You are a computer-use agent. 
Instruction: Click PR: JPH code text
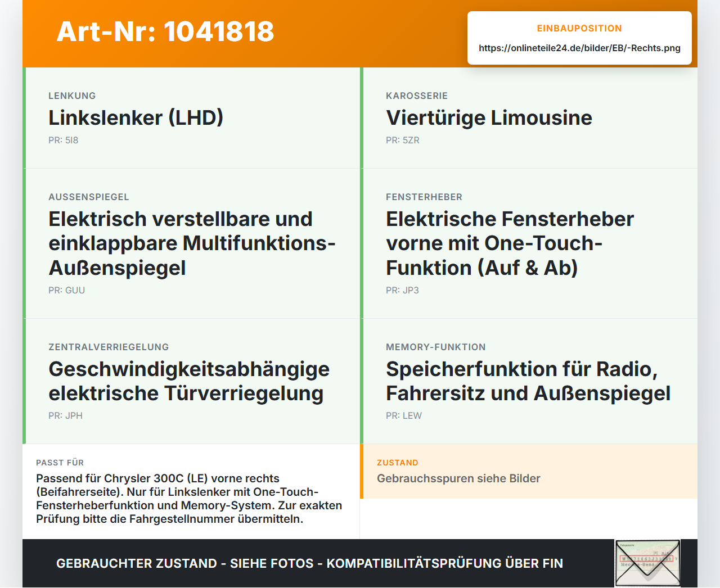(65, 415)
